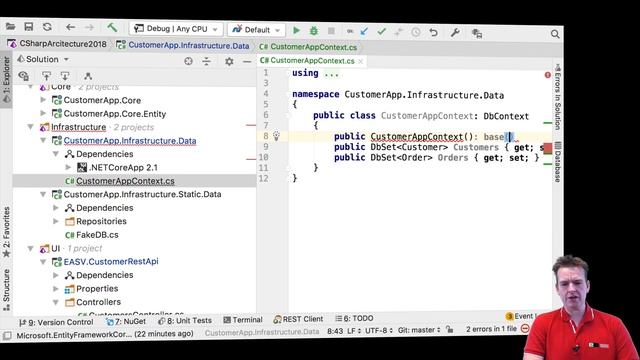The width and height of the screenshot is (640, 360).
Task: Open the Terminal tab
Action: point(243,320)
